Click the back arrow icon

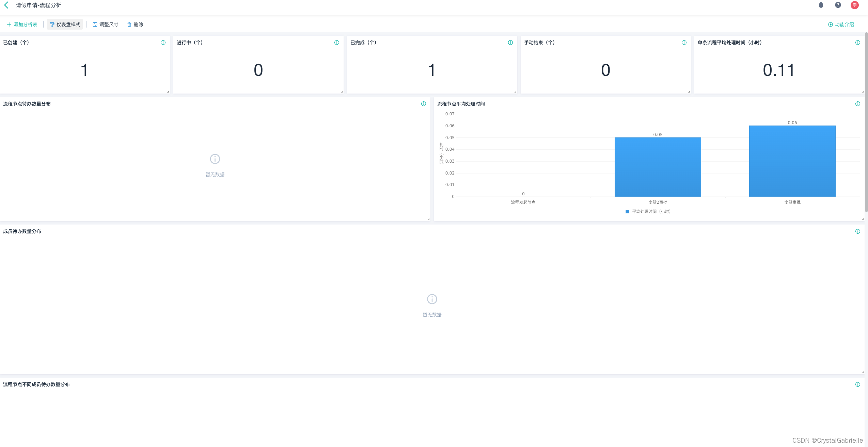(6, 5)
